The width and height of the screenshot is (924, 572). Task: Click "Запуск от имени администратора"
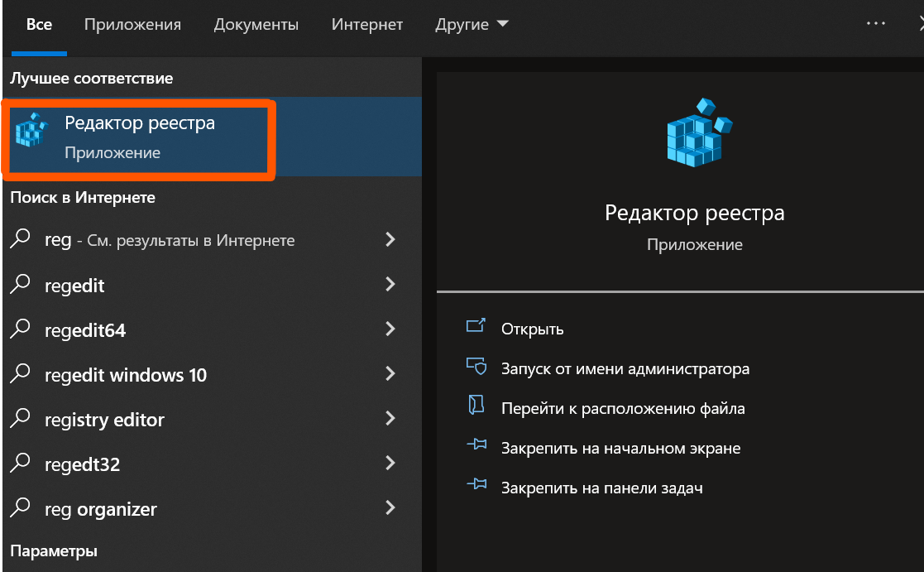[625, 368]
